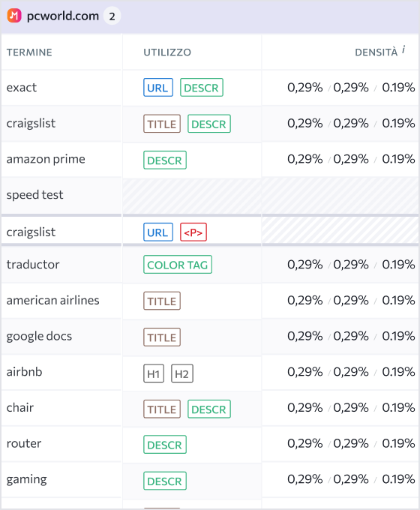Click the DENSITÀ column header
420x510 pixels.
376,52
